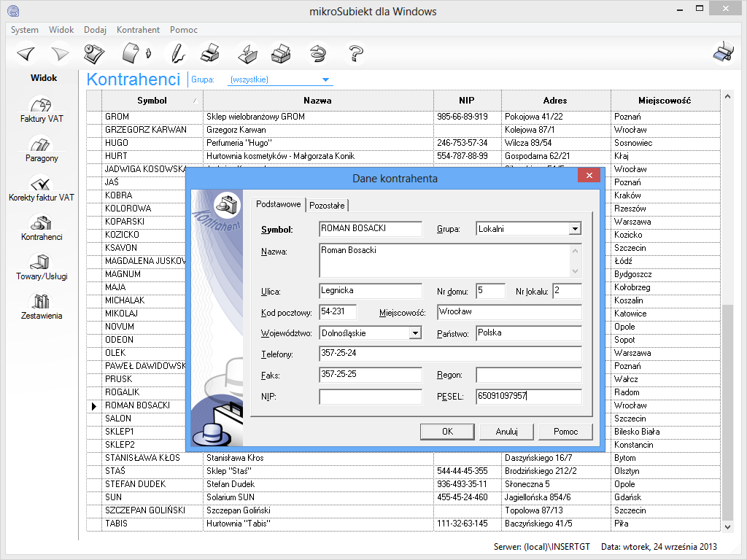The width and height of the screenshot is (747, 560).
Task: Click the spiral arrow (refresh) toolbar icon
Action: tap(317, 53)
